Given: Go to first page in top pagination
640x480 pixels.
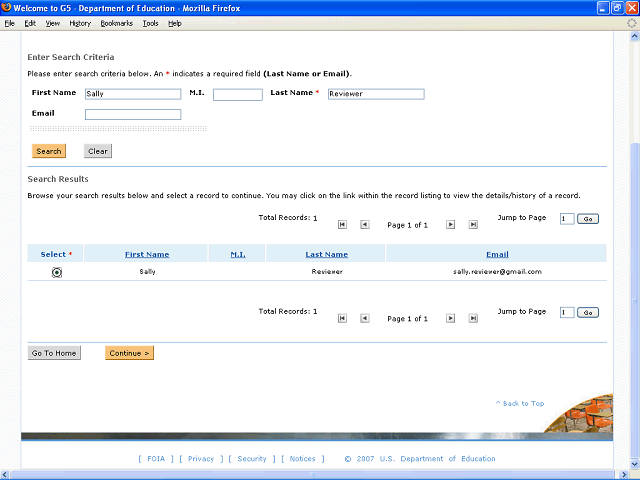Looking at the screenshot, I should click(x=342, y=224).
